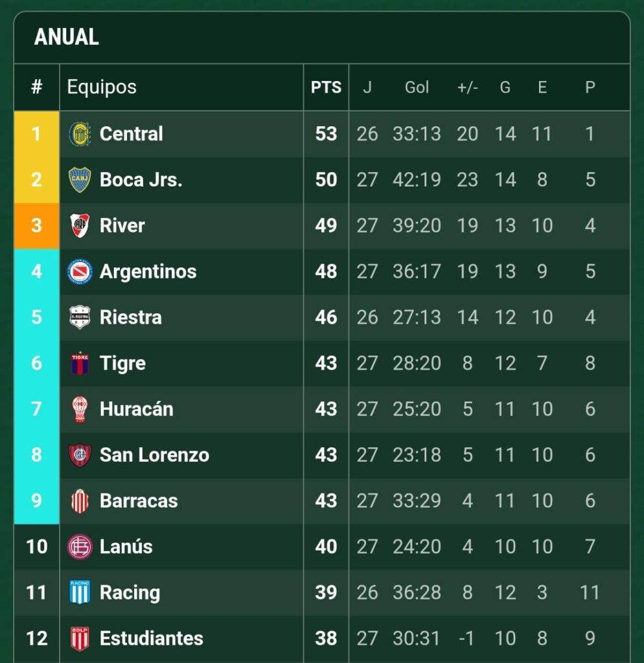Click the Estudiantes club crest
The height and width of the screenshot is (663, 644).
coord(80,638)
